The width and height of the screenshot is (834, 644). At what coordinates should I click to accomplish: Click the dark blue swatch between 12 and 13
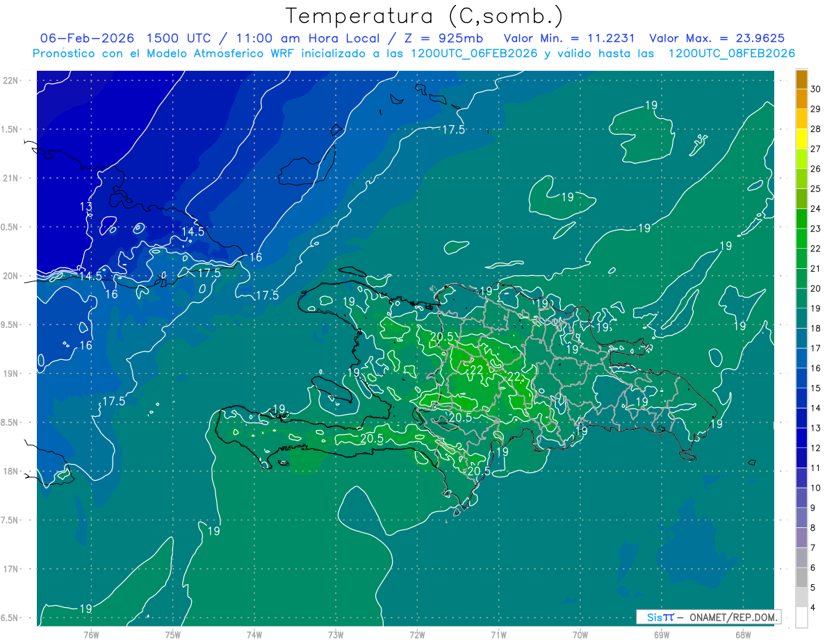pyautogui.click(x=801, y=438)
